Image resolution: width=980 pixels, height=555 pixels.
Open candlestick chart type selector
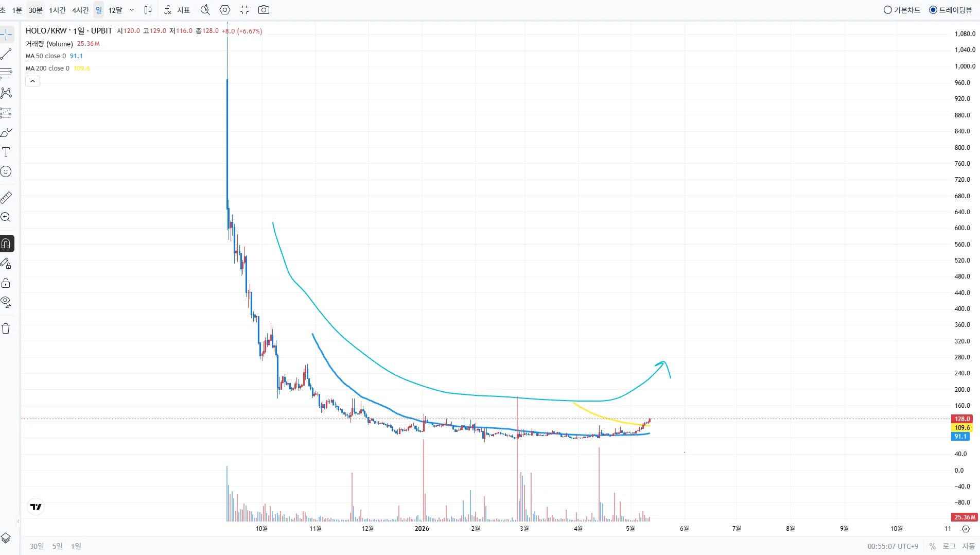pos(148,10)
